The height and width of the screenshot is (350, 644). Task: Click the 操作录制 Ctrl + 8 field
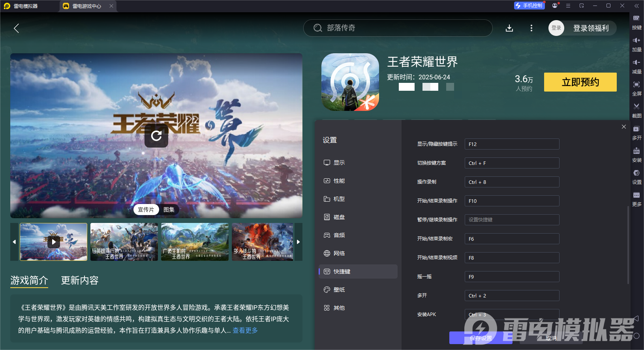pyautogui.click(x=512, y=182)
